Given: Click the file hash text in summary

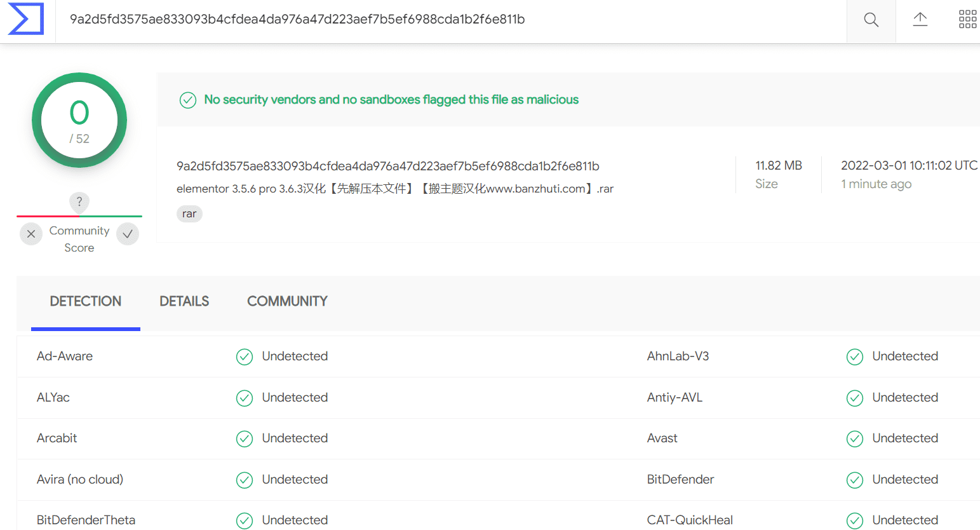Looking at the screenshot, I should click(x=388, y=166).
